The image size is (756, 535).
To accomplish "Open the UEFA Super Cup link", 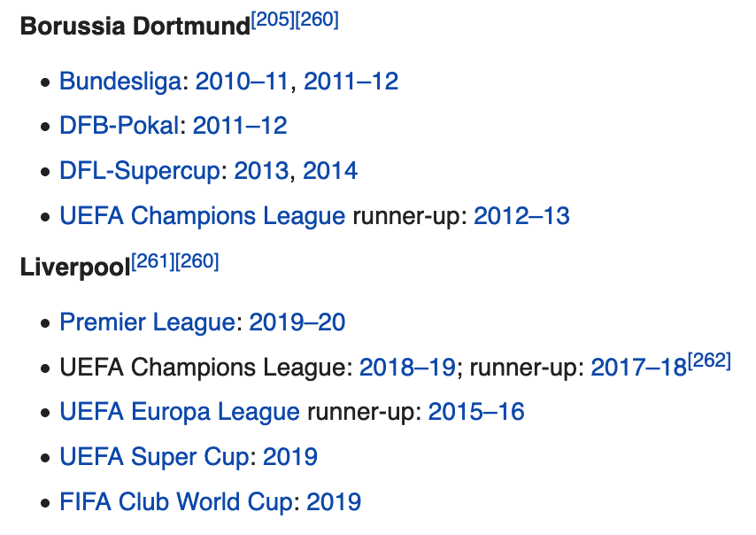I will click(154, 457).
